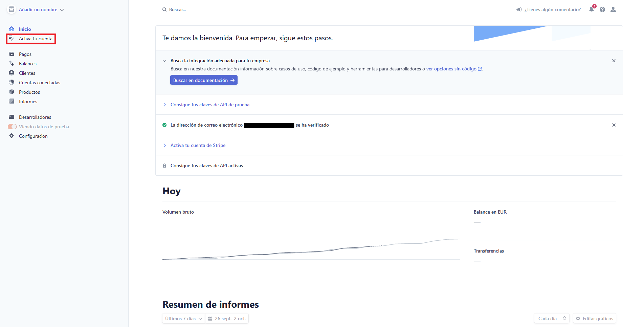Click the Cuentas conectadas globe icon

12,82
